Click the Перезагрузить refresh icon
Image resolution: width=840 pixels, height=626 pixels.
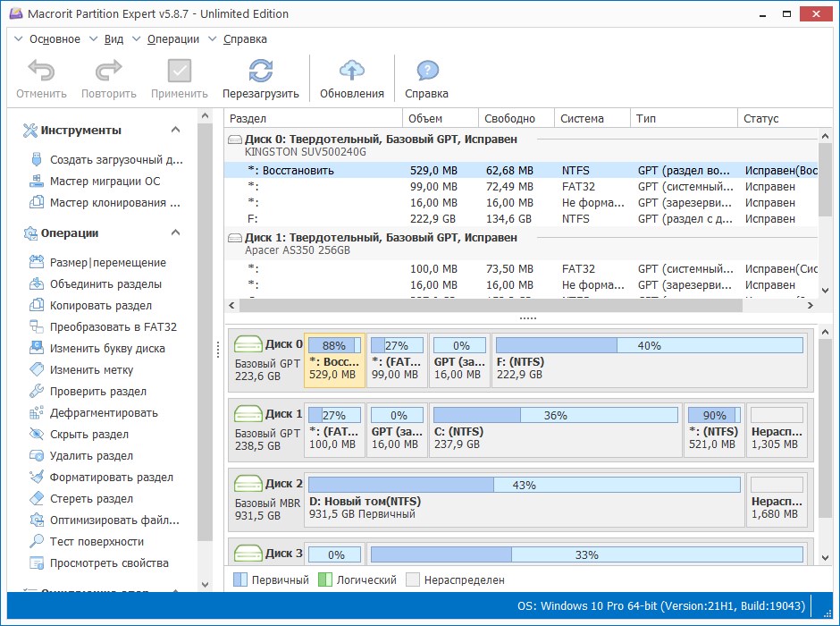(x=260, y=72)
